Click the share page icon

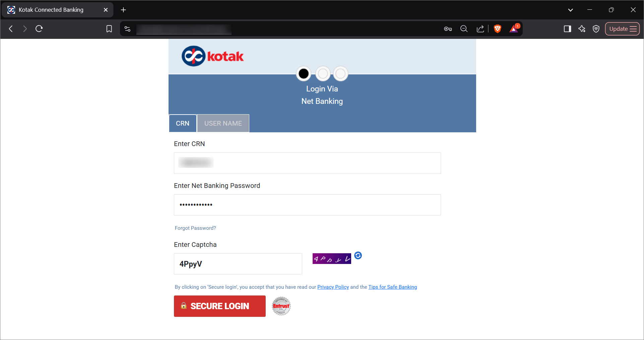[480, 29]
